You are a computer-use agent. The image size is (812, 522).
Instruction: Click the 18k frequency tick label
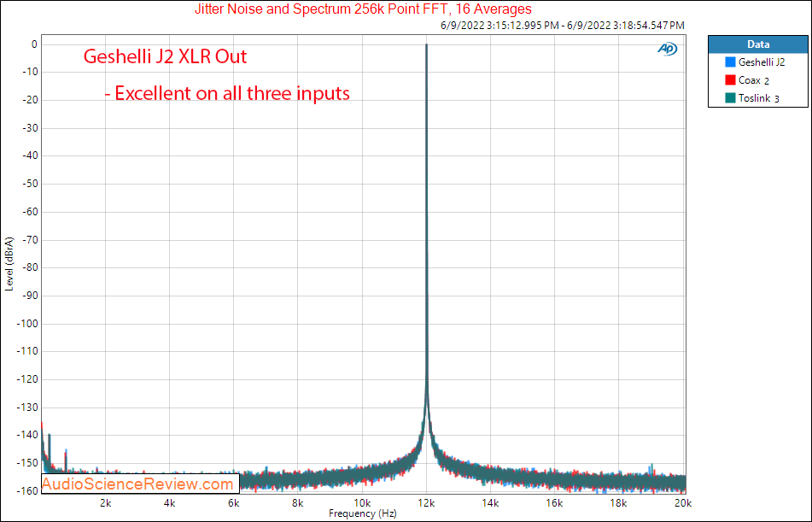point(619,503)
